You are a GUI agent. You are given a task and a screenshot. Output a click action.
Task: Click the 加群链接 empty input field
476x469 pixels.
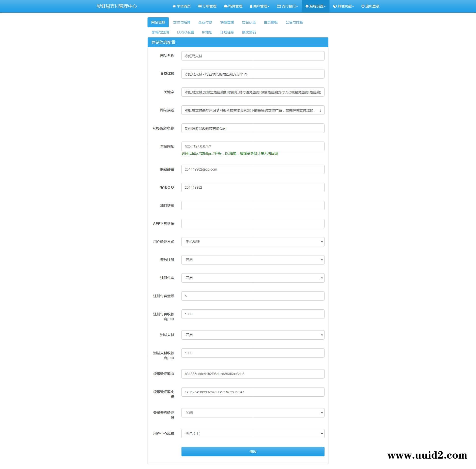(253, 205)
